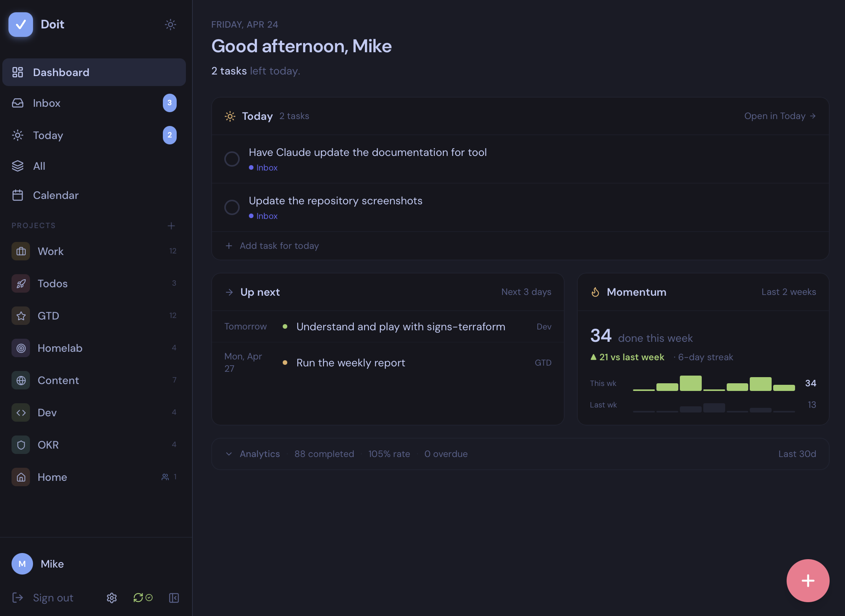
Task: Click this week's tallest green momentum bar
Action: pos(691,383)
